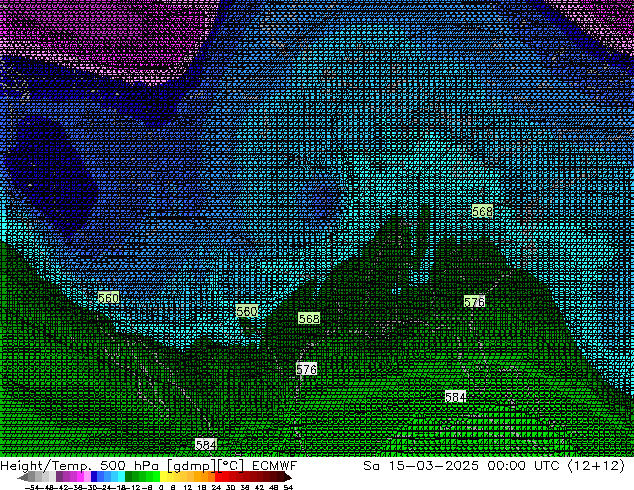
Task: Select the positive '24' legend value
Action: coord(216,488)
